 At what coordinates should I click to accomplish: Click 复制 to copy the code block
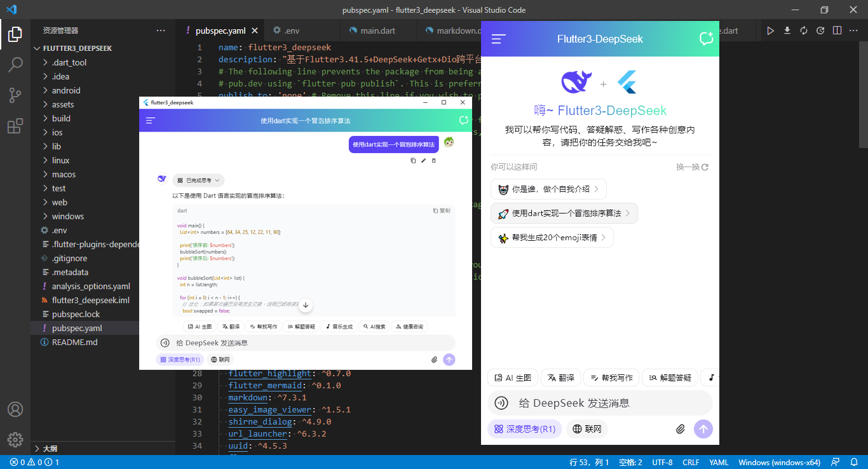pyautogui.click(x=442, y=210)
